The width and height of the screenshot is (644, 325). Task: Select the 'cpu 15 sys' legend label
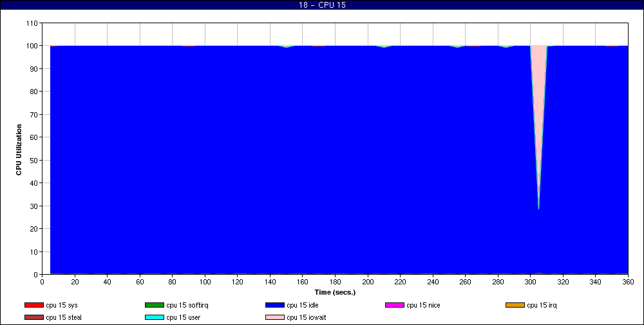tap(62, 305)
